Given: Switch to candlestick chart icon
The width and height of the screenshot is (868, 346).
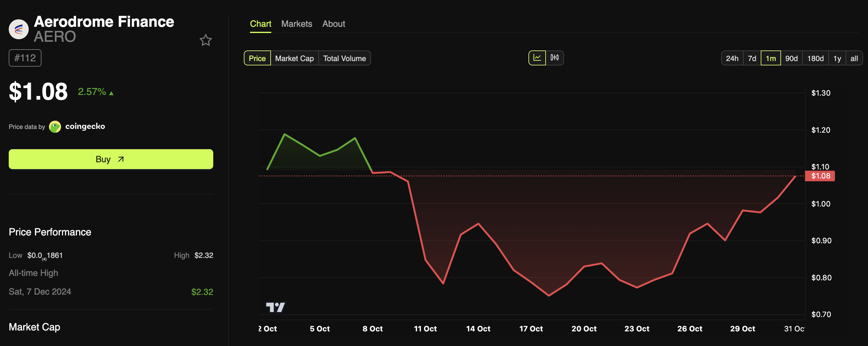Looking at the screenshot, I should 554,58.
